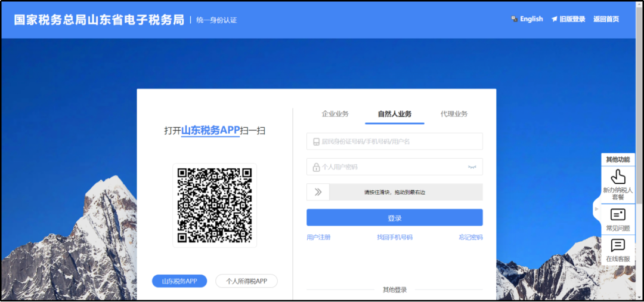
Task: Click the 其他登录 section label
Action: 395,289
